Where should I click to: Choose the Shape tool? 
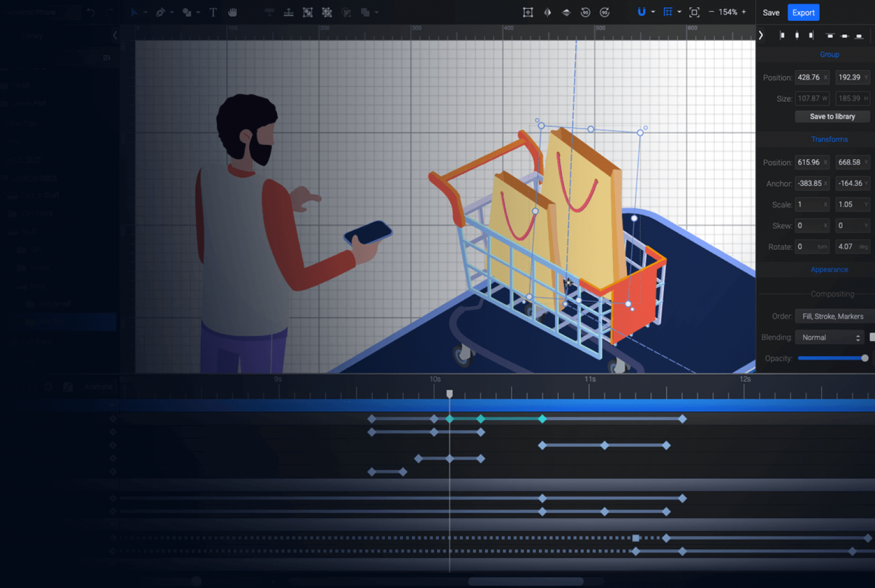pyautogui.click(x=187, y=12)
